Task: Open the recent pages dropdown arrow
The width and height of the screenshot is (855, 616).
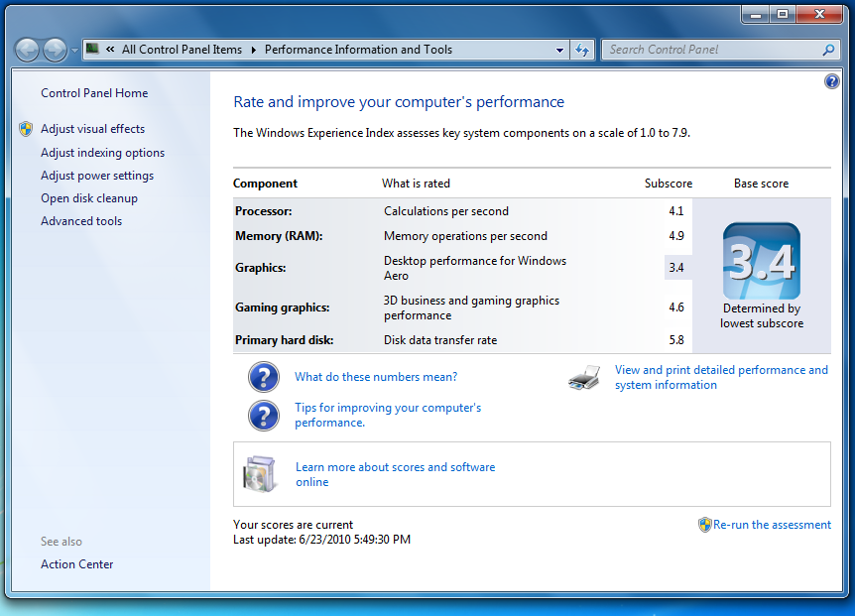Action: tap(74, 51)
